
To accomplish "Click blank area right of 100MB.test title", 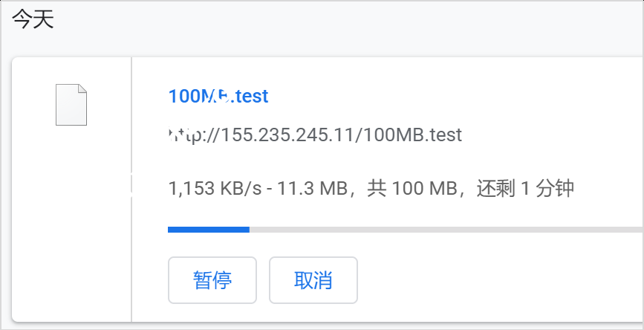I will click(446, 96).
